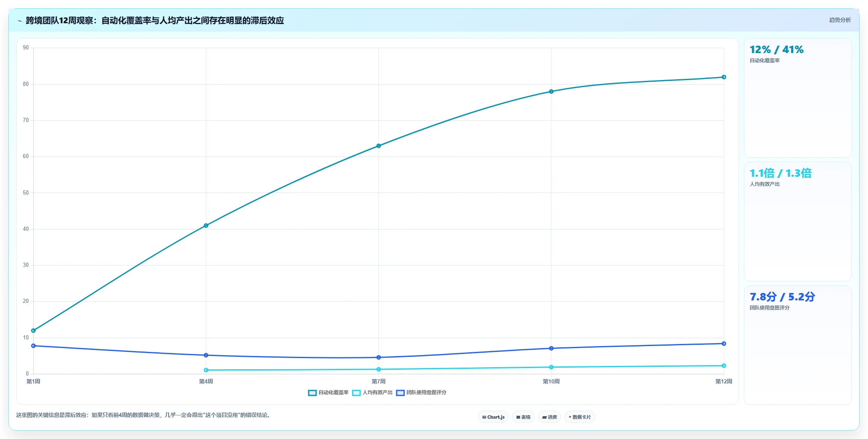This screenshot has height=439, width=868.
Task: Click per-capita output point at 第10周
Action: 551,367
